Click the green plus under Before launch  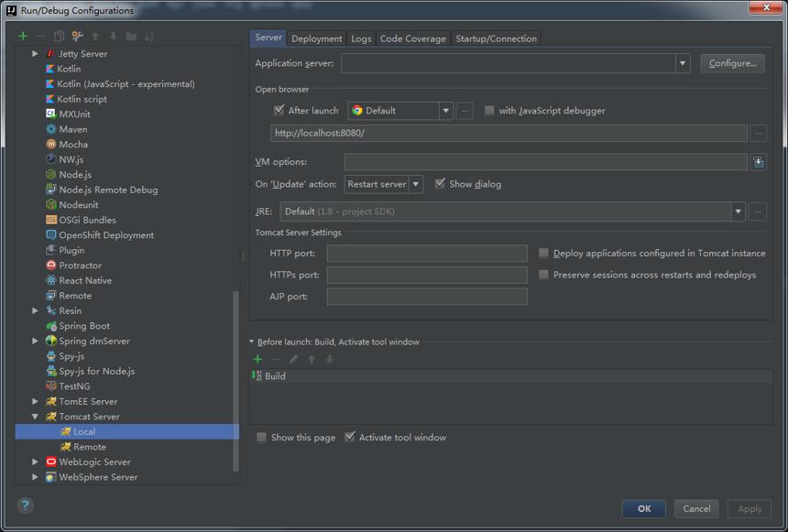(x=257, y=359)
